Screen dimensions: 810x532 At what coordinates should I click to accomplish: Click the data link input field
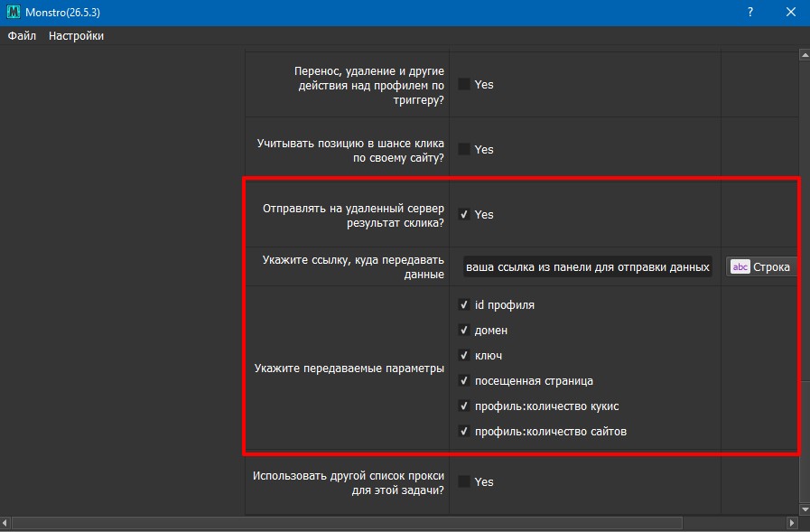pos(587,266)
